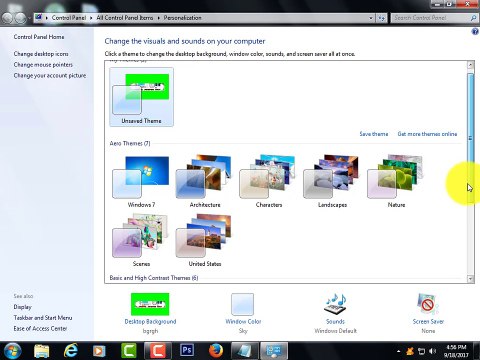Click the network tray icon
This screenshot has height=360, width=480.
coord(422,351)
